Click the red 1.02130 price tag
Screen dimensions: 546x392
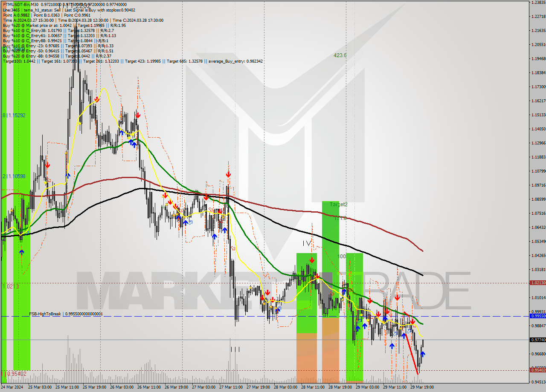click(537, 282)
